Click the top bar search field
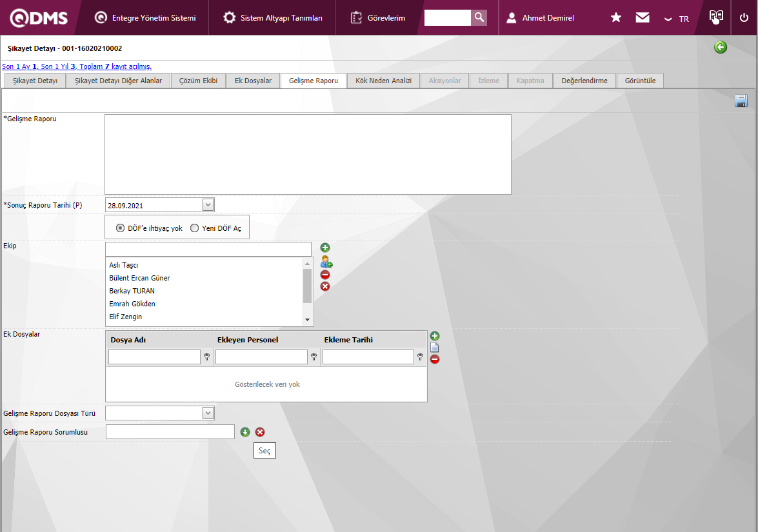 (447, 17)
